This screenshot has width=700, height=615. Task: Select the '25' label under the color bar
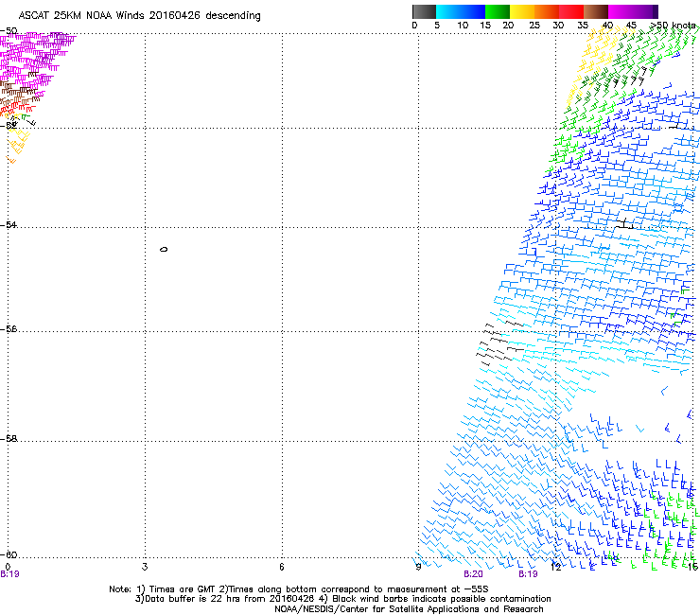(534, 26)
